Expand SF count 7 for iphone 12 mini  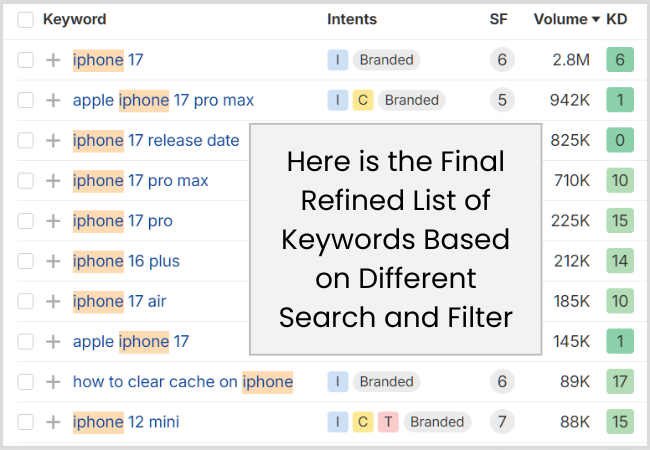point(502,422)
